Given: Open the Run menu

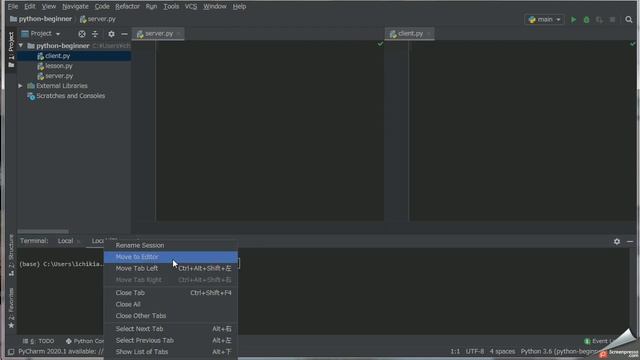Looking at the screenshot, I should click(x=151, y=7).
